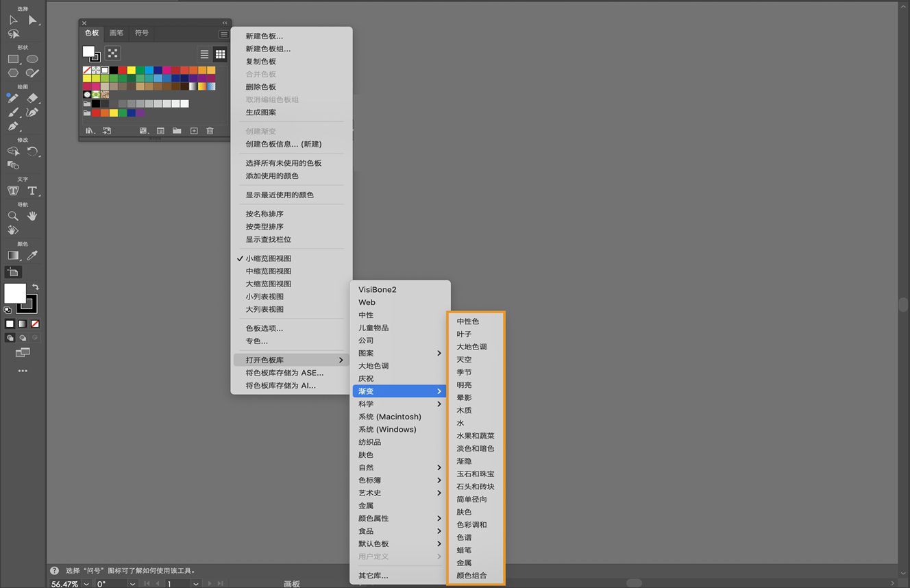This screenshot has height=588, width=910.
Task: Switch to the 符号 tab
Action: point(141,33)
